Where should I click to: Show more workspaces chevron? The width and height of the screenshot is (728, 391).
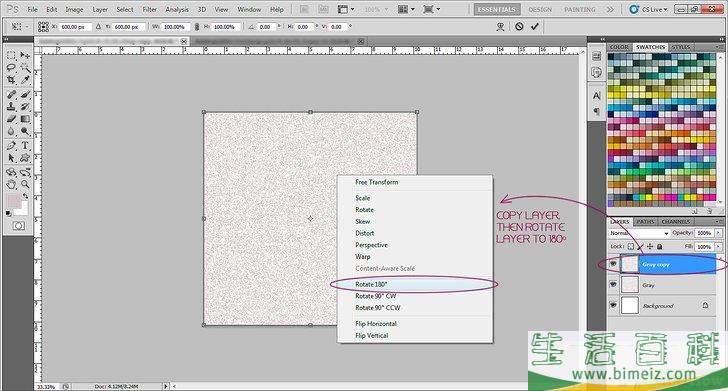point(610,9)
